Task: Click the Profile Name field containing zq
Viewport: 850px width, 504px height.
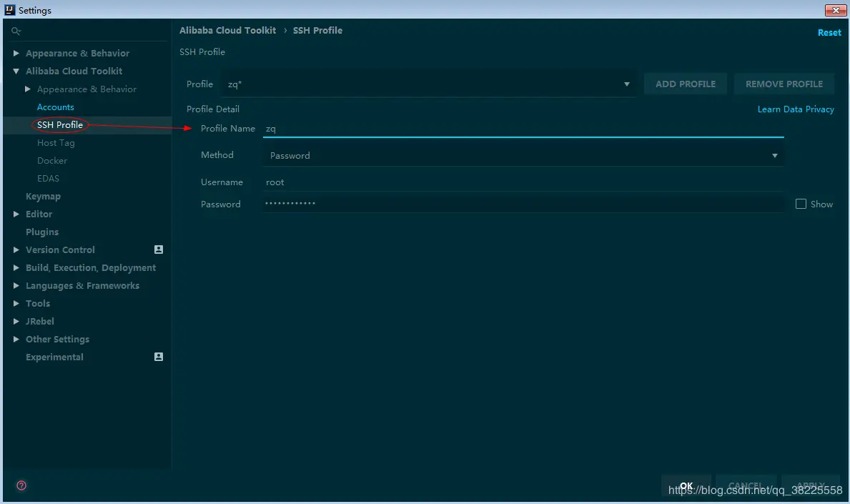Action: point(523,129)
